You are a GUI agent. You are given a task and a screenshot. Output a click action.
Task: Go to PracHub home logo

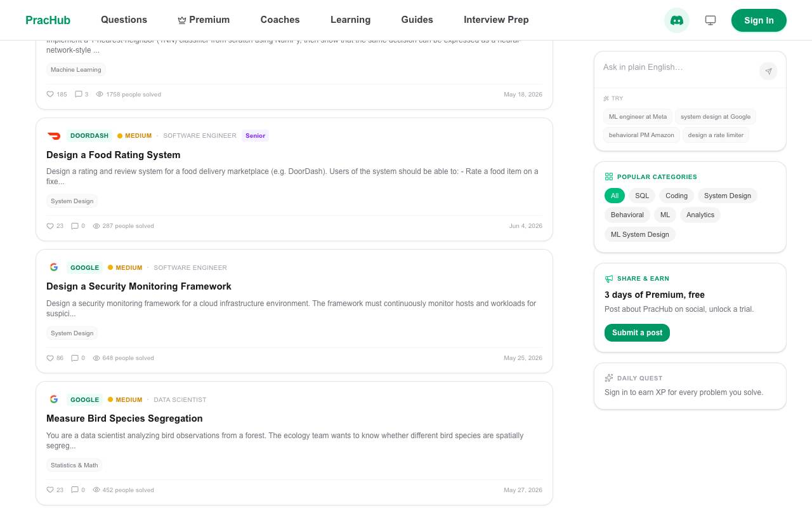48,20
